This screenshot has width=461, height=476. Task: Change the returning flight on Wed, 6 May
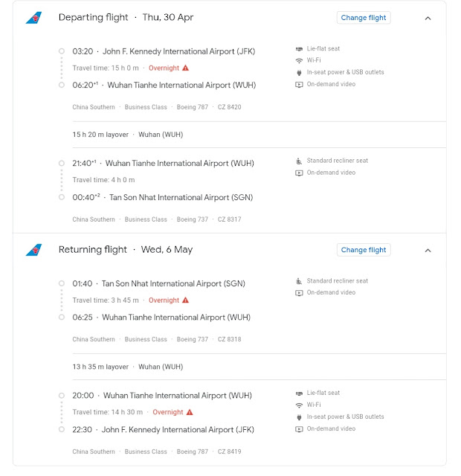(x=364, y=250)
